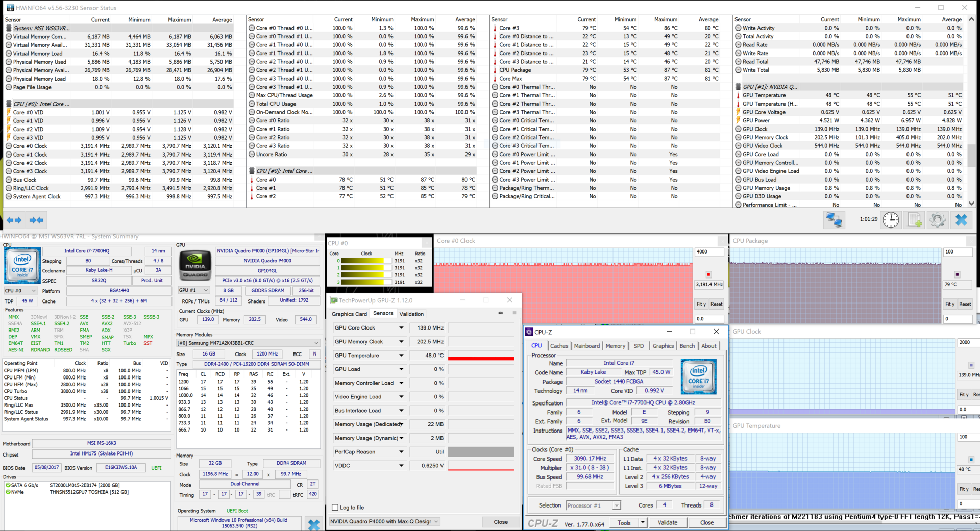Enable the Log to file checkbox in GPU-Z
Screen dimensions: 980x531
pyautogui.click(x=335, y=508)
